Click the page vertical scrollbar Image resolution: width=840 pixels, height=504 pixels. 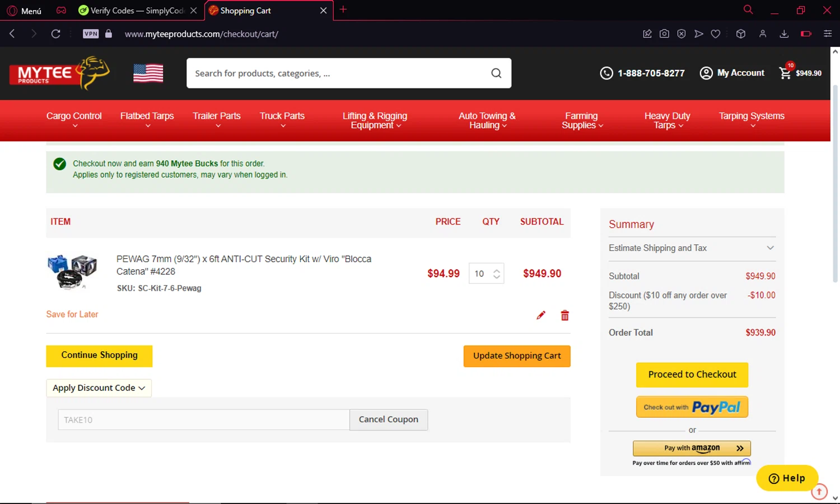click(x=835, y=183)
